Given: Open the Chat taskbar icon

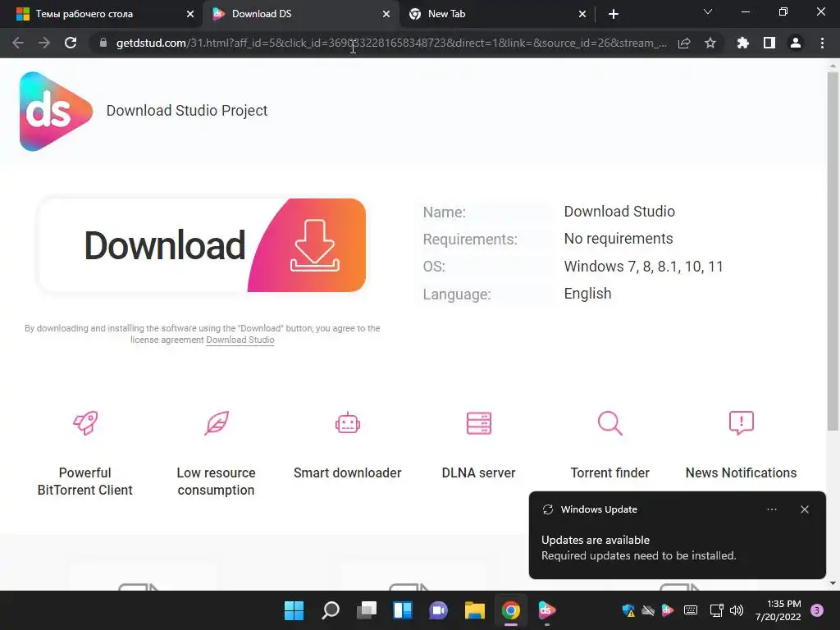Looking at the screenshot, I should coord(438,610).
